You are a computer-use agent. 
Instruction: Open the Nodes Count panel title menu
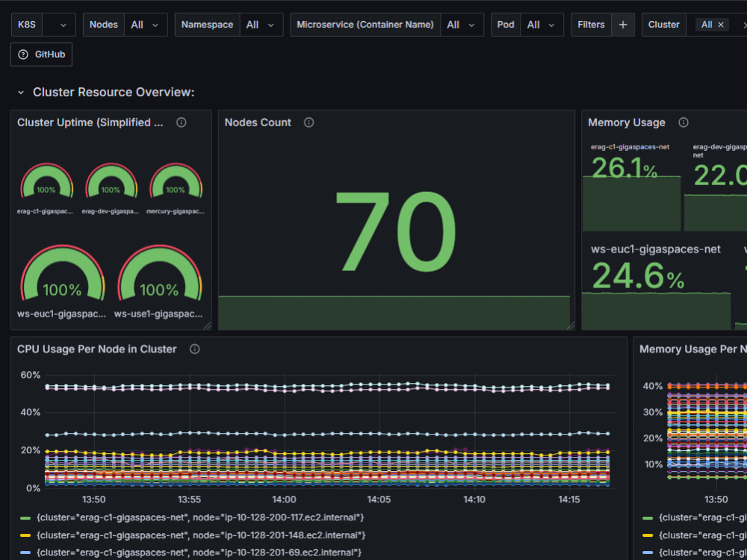point(258,122)
